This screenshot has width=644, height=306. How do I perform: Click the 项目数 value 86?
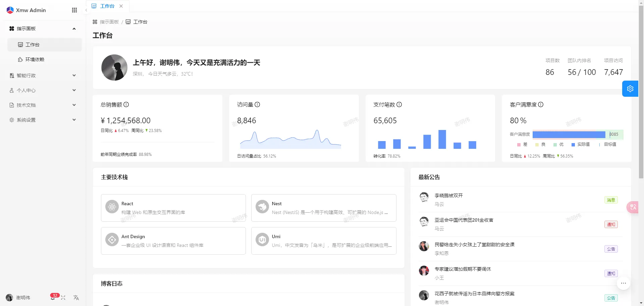pyautogui.click(x=550, y=72)
